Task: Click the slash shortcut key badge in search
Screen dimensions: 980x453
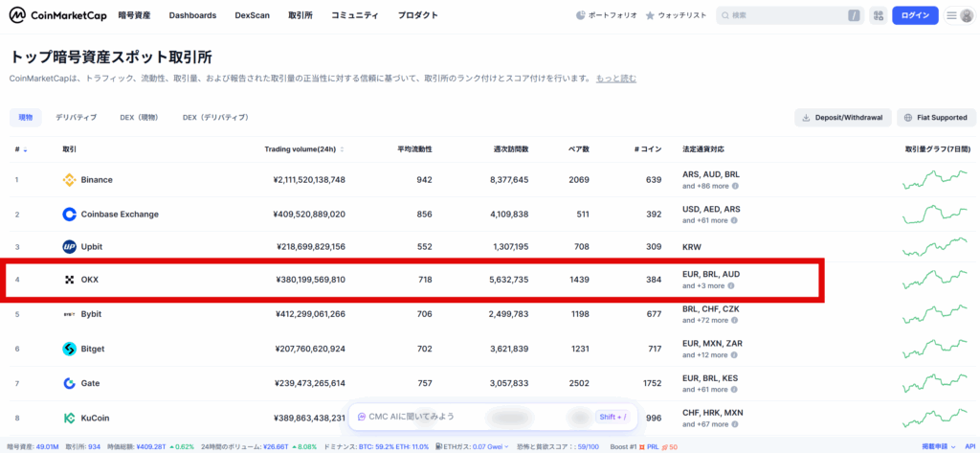Action: pos(854,15)
